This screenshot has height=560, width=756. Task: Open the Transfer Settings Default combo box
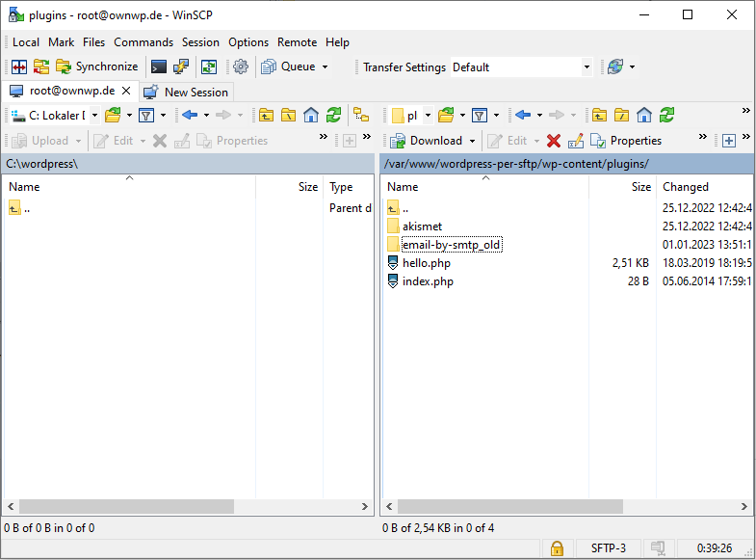521,67
